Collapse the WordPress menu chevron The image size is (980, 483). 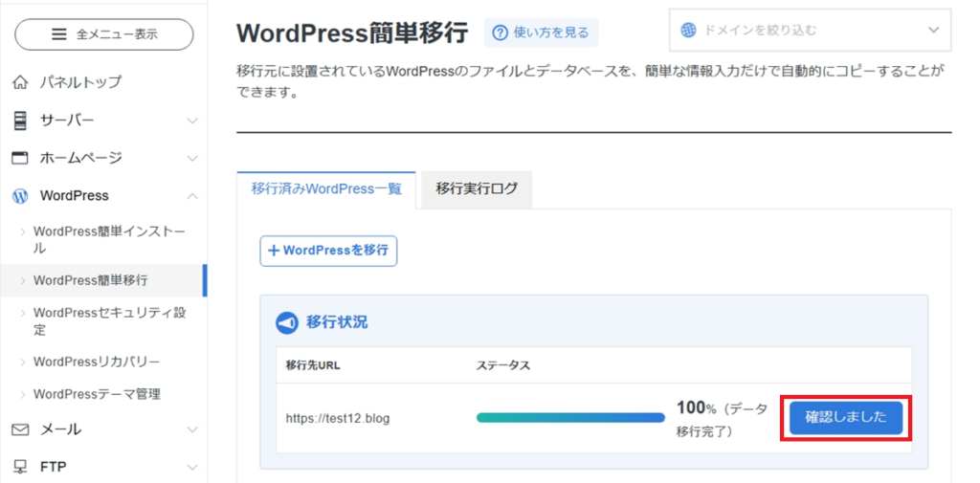pos(192,196)
